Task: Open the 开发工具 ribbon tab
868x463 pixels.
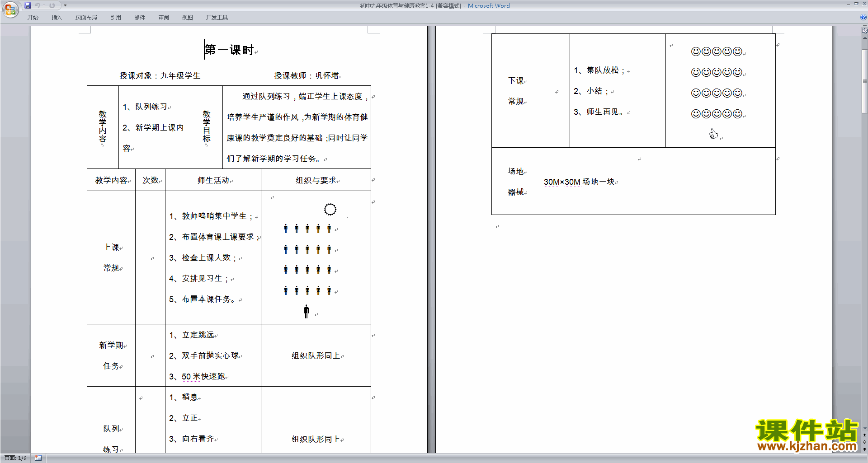Action: [217, 18]
